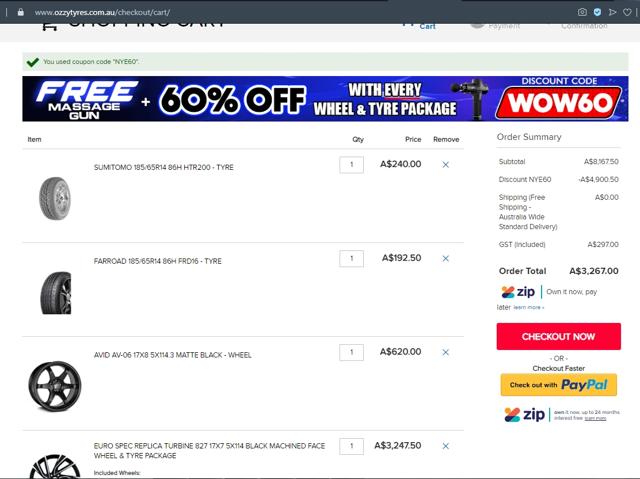
Task: Open the FARROAD 185/65R14 86H FRD16 product link
Action: [x=158, y=261]
